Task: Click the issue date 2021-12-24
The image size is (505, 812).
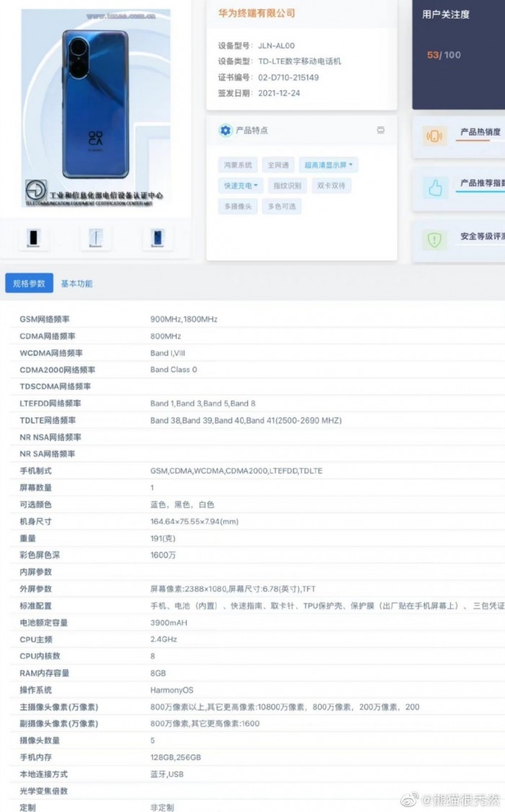Action: 279,93
